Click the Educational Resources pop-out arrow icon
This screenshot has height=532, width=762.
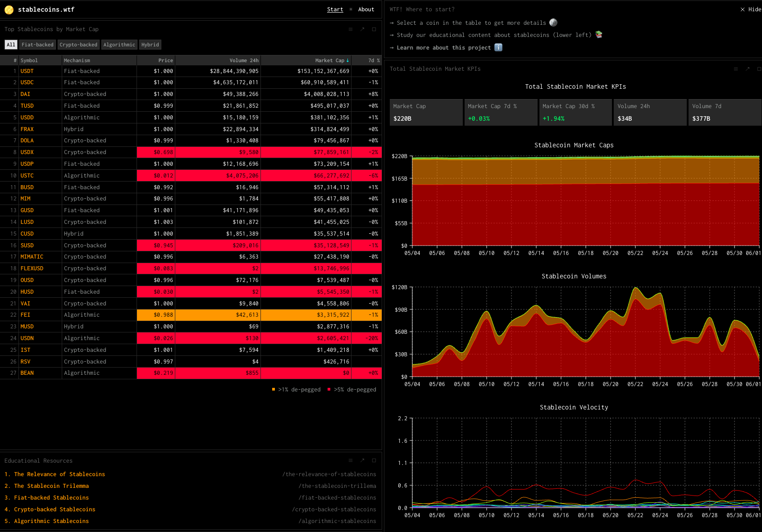[362, 460]
